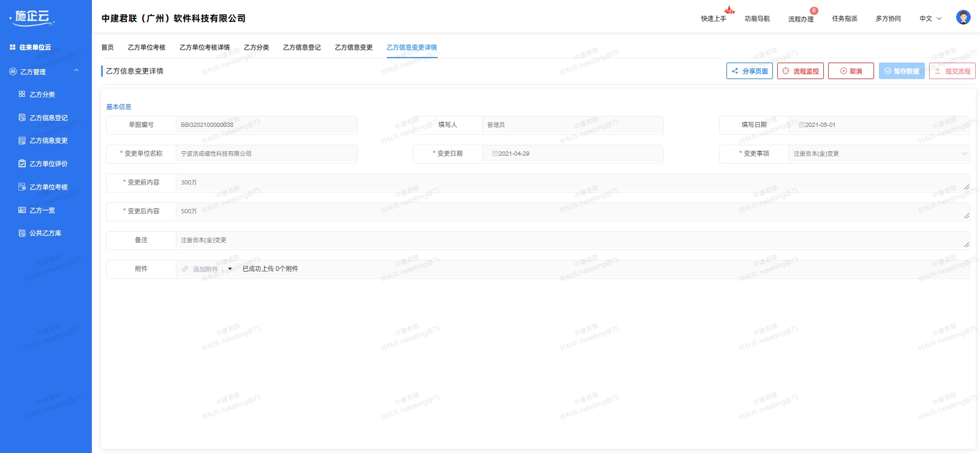Click the paperclip icon beside 添加附件
The height and width of the screenshot is (453, 980).
pos(185,269)
